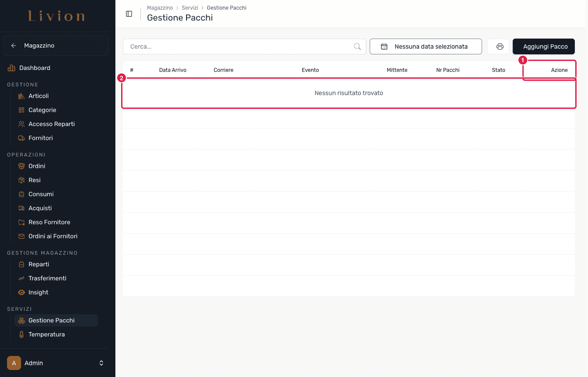This screenshot has height=377, width=588.
Task: Click the print icon button
Action: [x=500, y=46]
